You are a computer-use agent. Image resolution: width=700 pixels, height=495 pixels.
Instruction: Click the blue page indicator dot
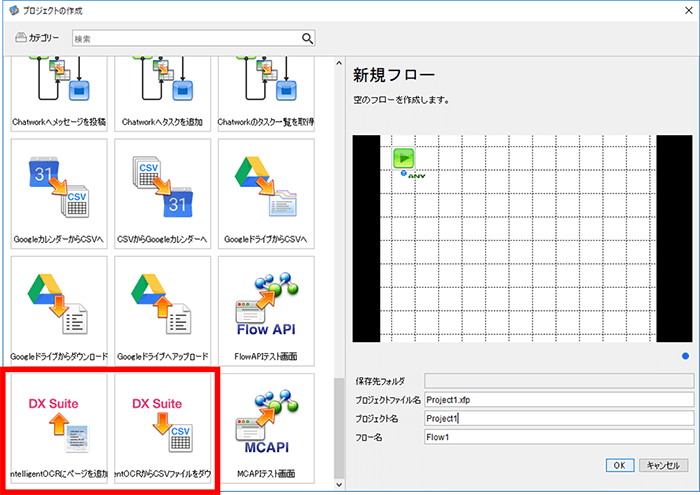[x=685, y=356]
